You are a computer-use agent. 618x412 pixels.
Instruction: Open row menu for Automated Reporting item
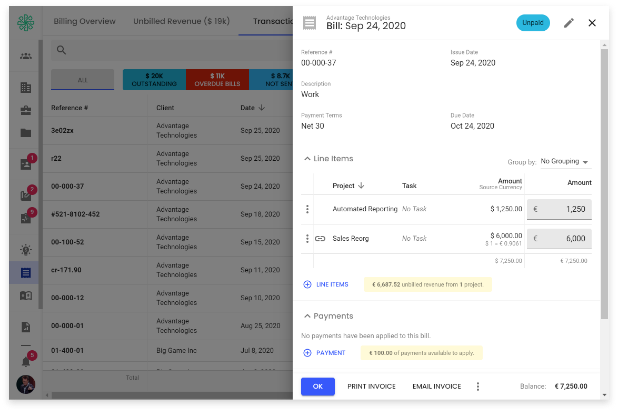tap(307, 209)
